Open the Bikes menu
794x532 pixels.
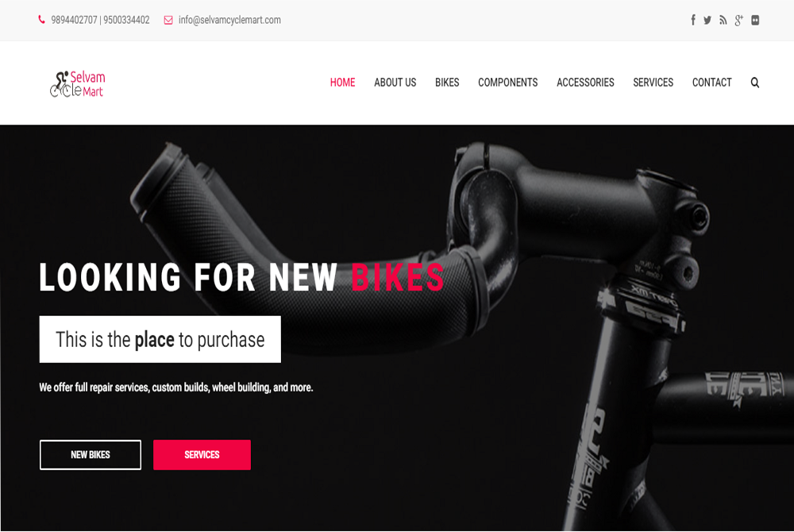[447, 83]
